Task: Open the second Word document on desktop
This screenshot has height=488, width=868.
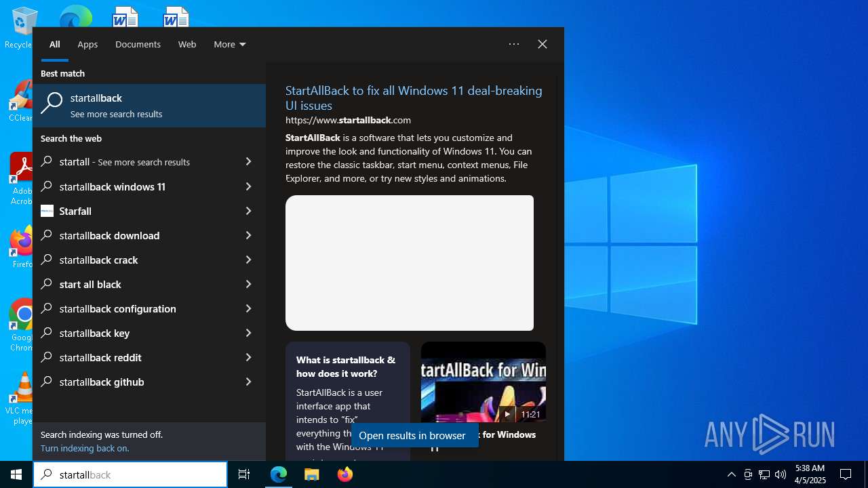Action: pos(176,17)
